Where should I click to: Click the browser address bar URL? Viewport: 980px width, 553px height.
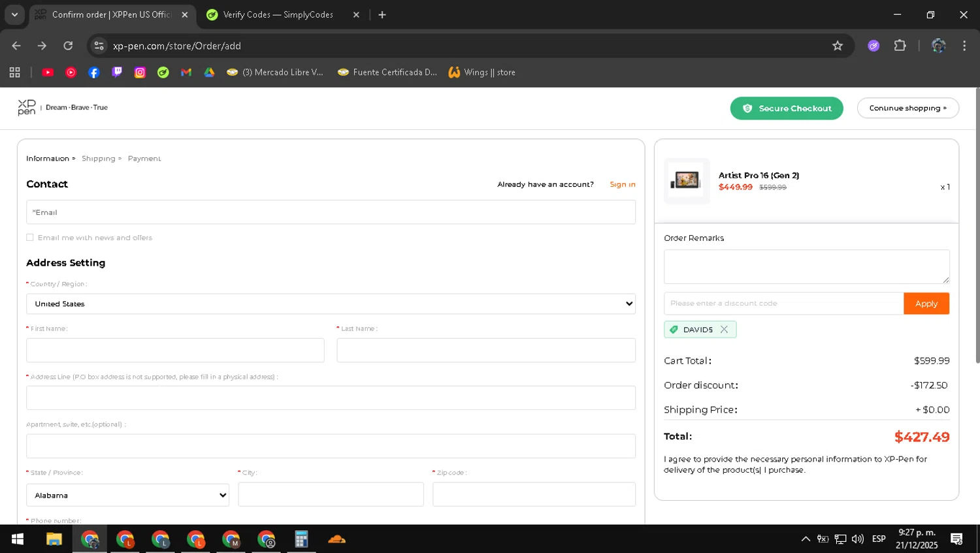(x=177, y=46)
